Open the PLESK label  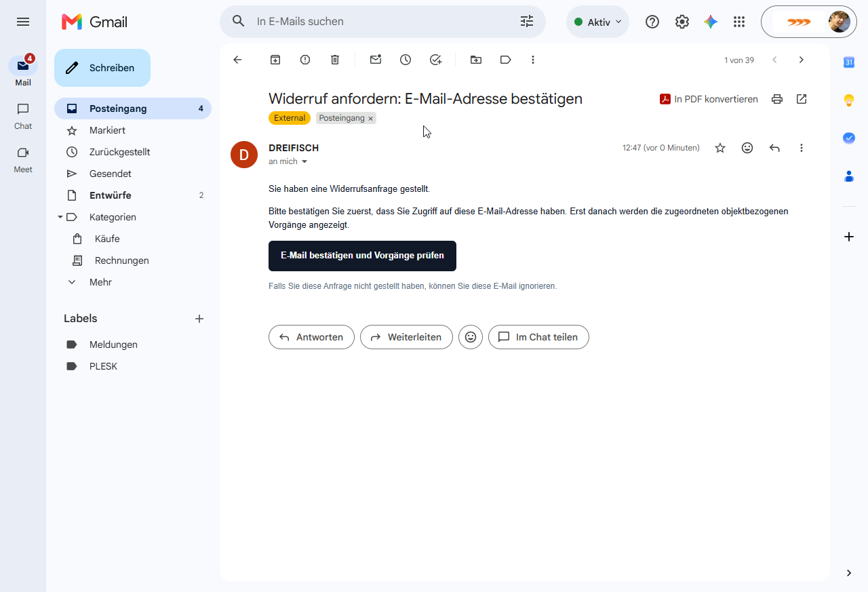pos(133,366)
